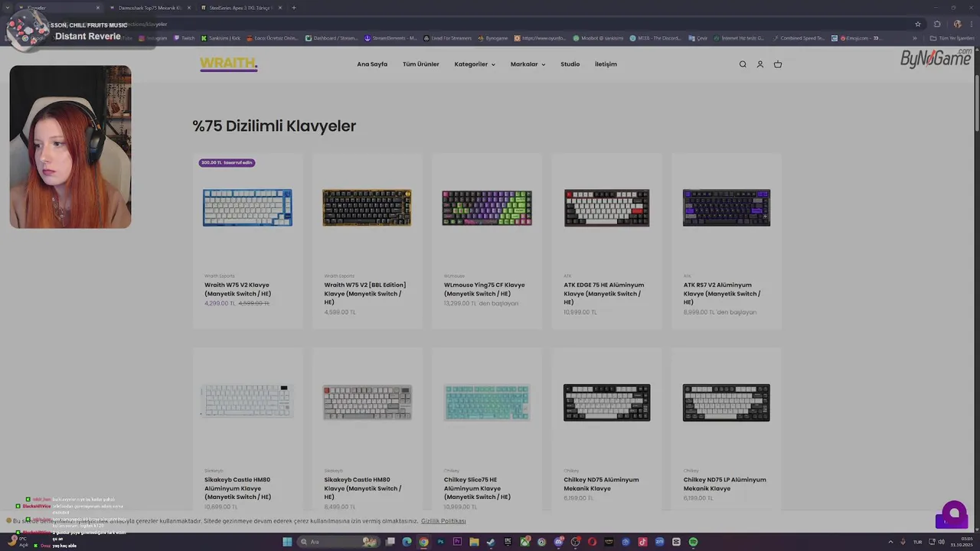Click the taskbar clock and date

coord(961,542)
